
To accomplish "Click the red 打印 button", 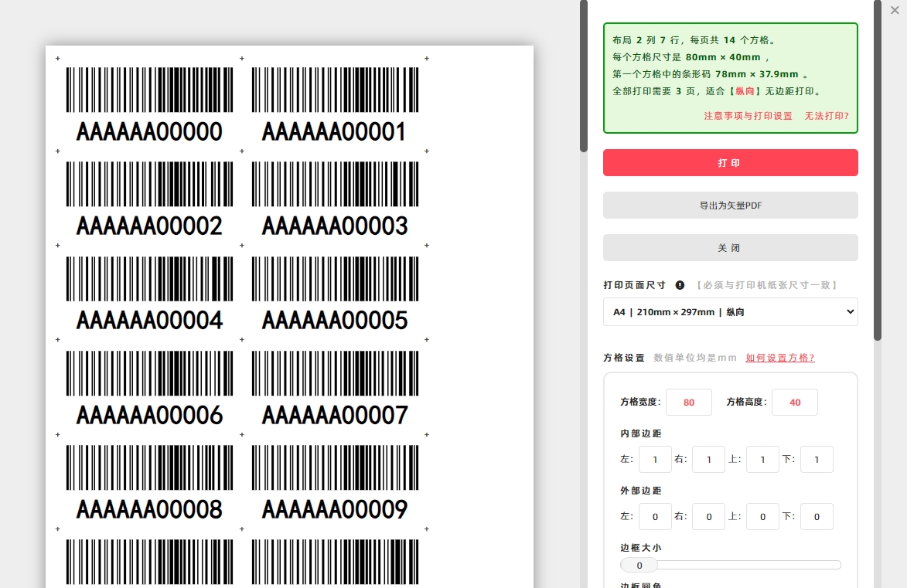I will tap(730, 162).
